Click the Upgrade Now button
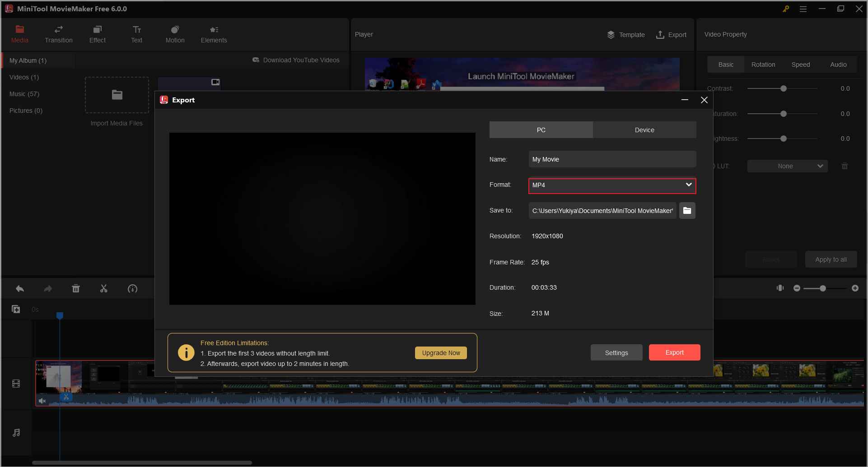The height and width of the screenshot is (467, 868). tap(441, 353)
